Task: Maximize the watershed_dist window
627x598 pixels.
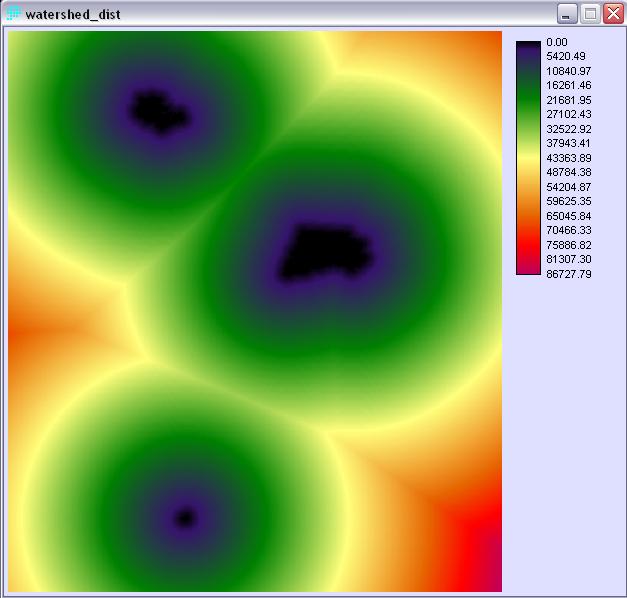Action: click(x=590, y=14)
